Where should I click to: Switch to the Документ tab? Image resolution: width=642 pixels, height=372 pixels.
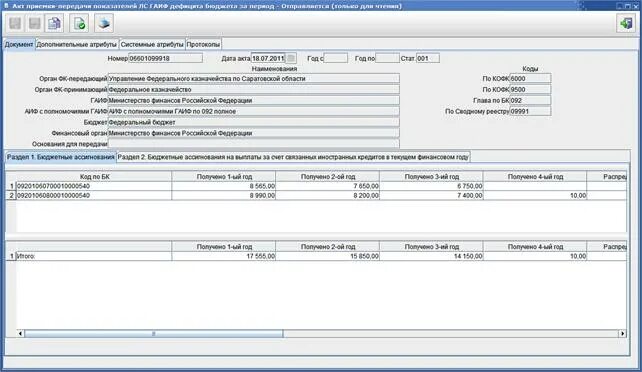point(19,44)
